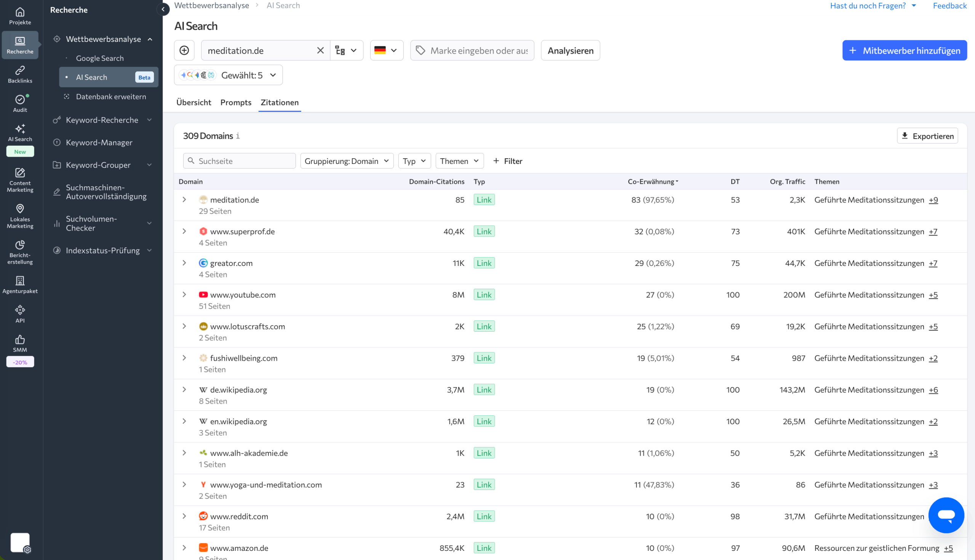
Task: Open the blue chat support bubble
Action: click(946, 515)
